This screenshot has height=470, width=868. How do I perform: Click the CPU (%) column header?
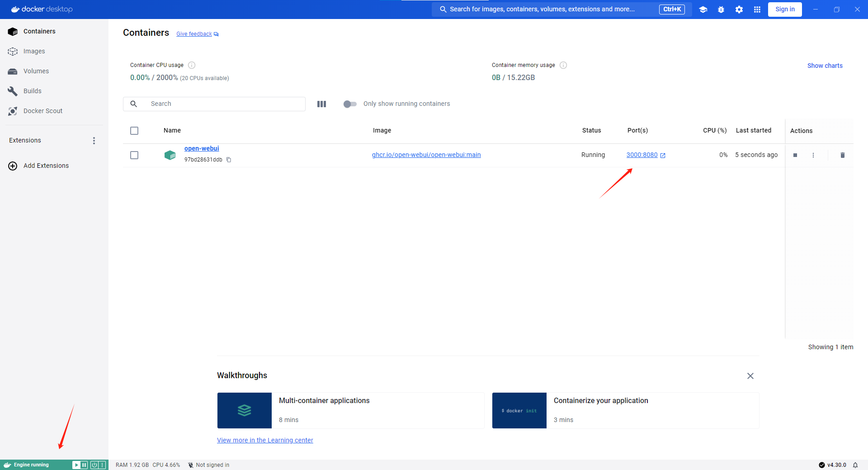715,130
